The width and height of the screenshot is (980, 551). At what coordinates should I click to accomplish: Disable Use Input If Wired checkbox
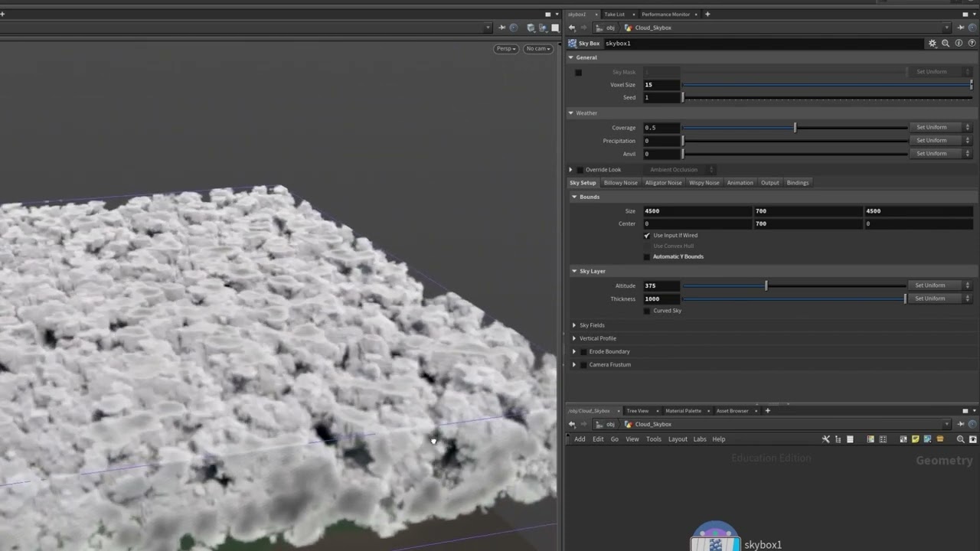coord(648,236)
